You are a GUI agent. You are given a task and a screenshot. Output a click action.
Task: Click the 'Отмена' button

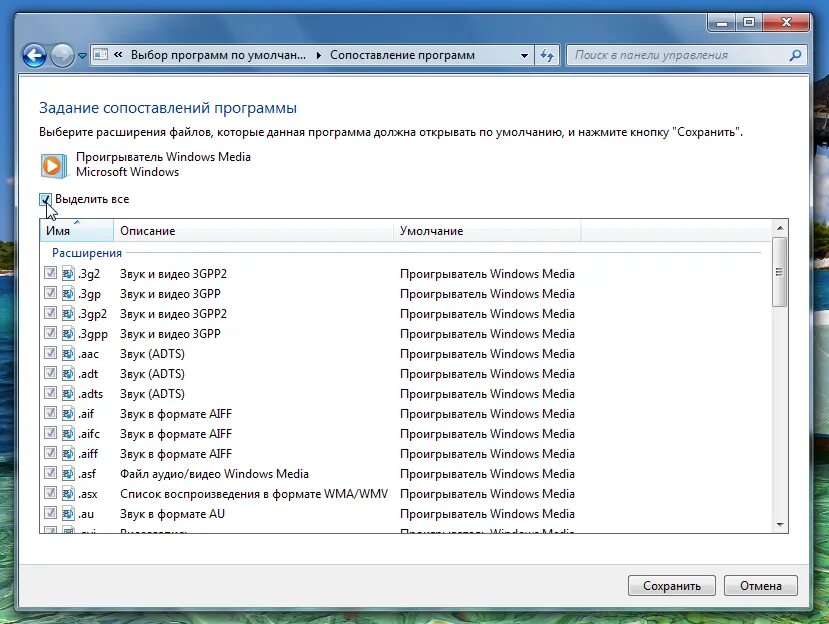click(760, 586)
